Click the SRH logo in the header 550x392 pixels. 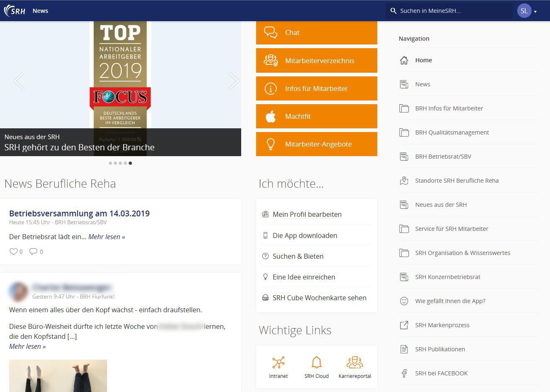pos(15,11)
